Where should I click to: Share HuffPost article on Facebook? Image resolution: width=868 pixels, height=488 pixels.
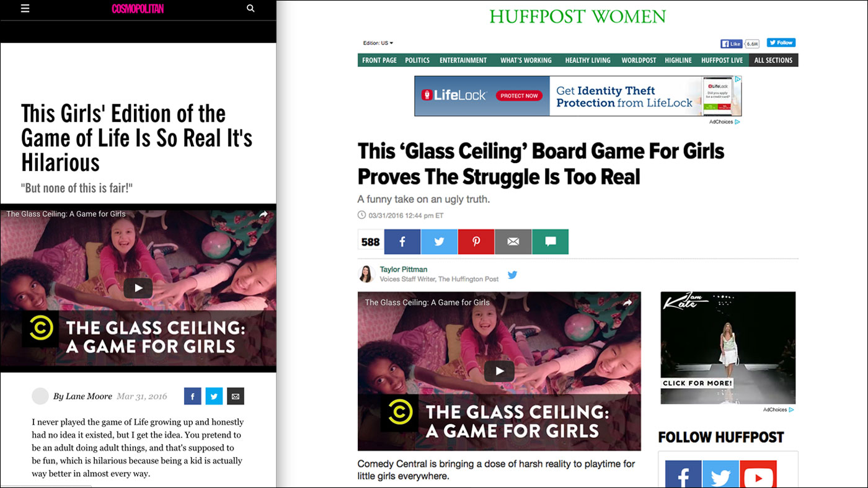(402, 242)
